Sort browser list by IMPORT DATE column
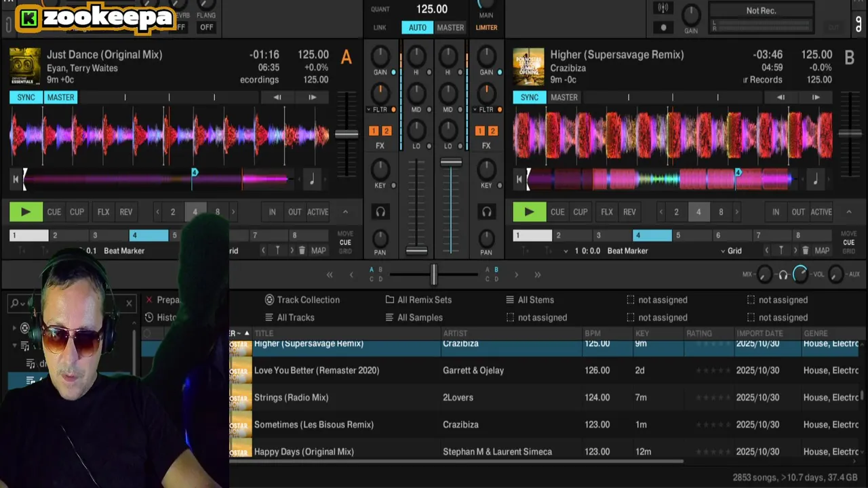The width and height of the screenshot is (868, 488). [x=759, y=333]
